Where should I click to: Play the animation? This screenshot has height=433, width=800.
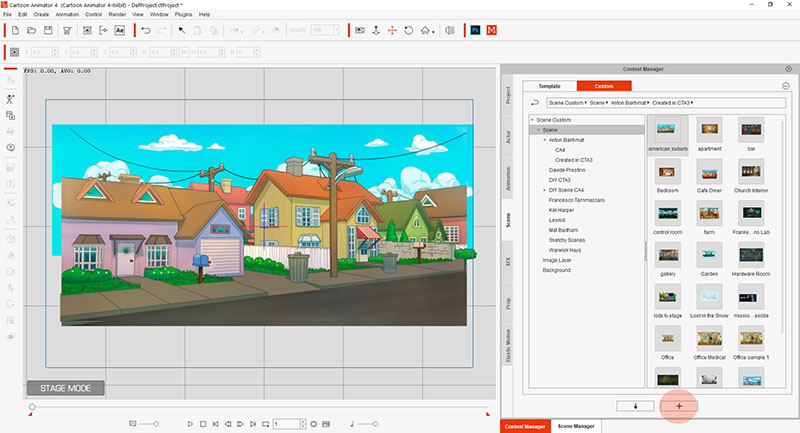(190, 424)
